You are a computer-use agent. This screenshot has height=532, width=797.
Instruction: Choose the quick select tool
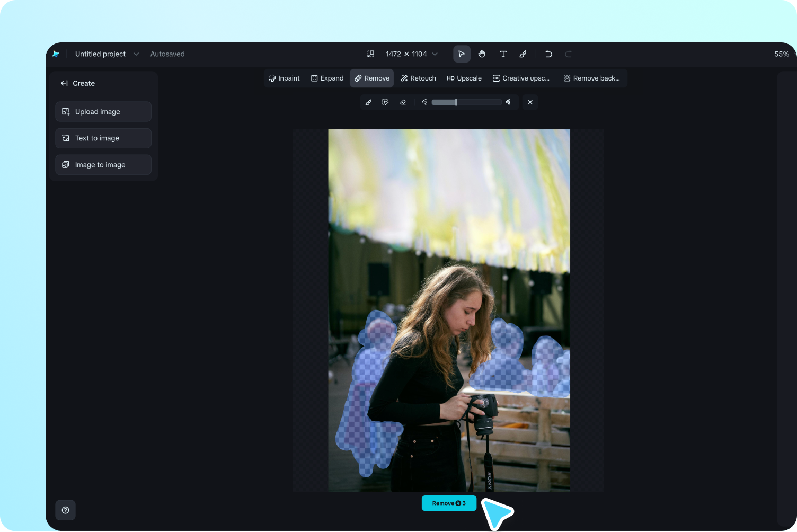pos(385,102)
